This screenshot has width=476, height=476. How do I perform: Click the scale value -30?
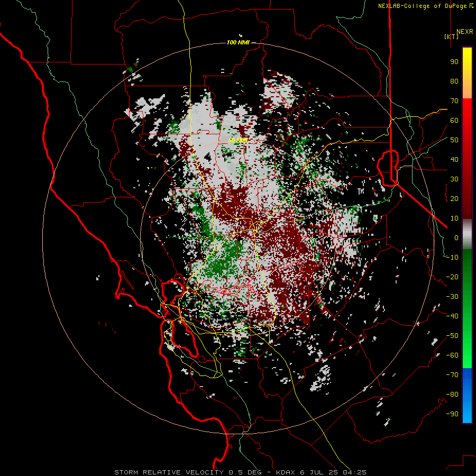pos(452,297)
